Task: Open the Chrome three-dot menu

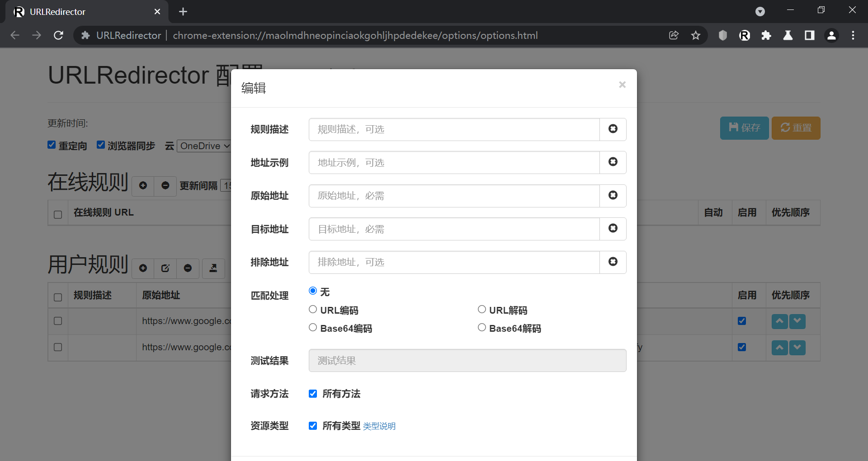Action: click(853, 35)
